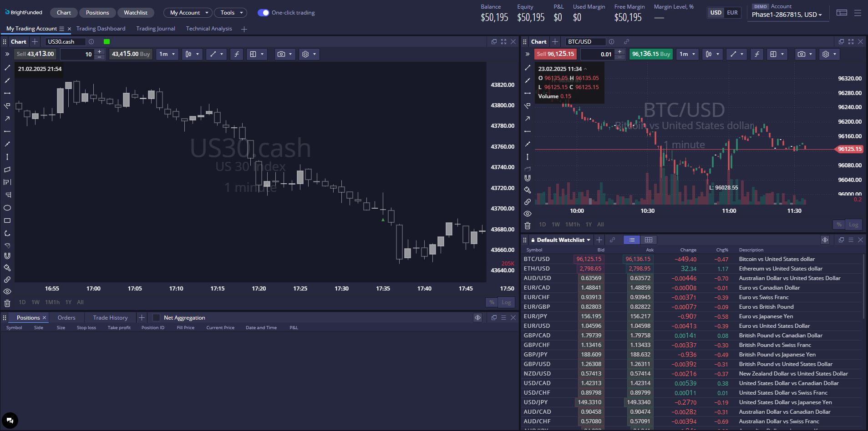Toggle Log scale on US30 chart
Image resolution: width=868 pixels, height=431 pixels.
507,302
